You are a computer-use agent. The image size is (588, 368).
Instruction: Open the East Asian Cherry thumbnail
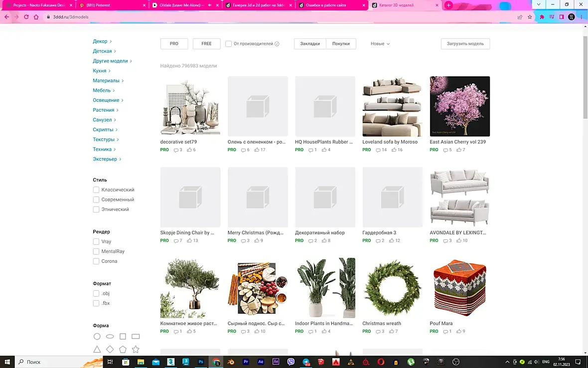[x=460, y=106]
